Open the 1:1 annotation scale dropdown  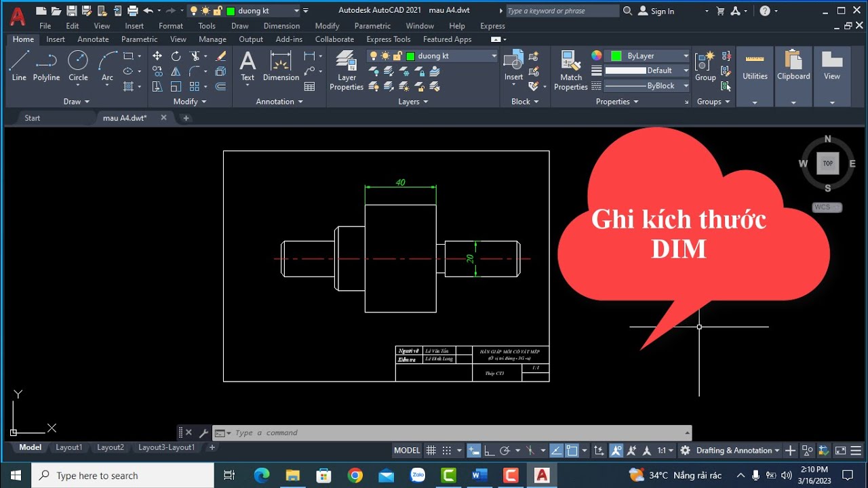665,450
